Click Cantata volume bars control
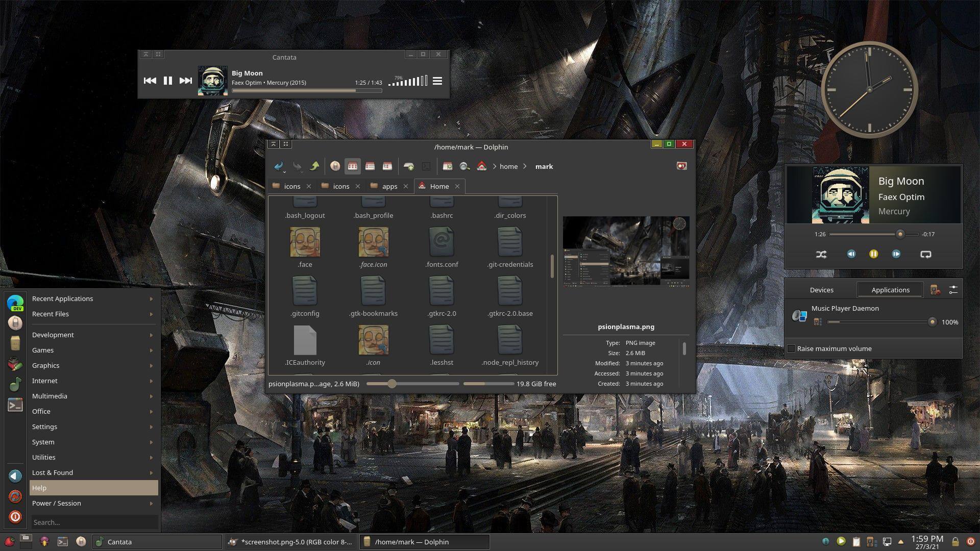 click(407, 81)
